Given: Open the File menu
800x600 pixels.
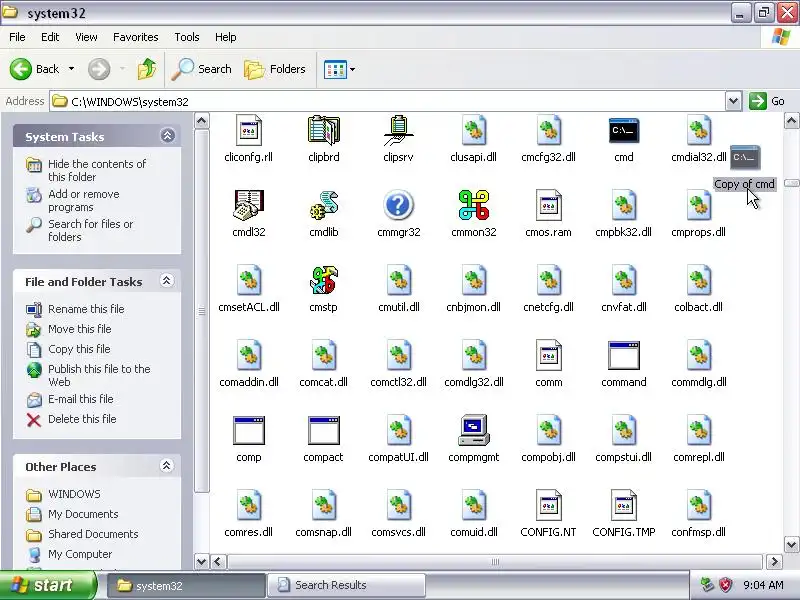Looking at the screenshot, I should pyautogui.click(x=17, y=37).
